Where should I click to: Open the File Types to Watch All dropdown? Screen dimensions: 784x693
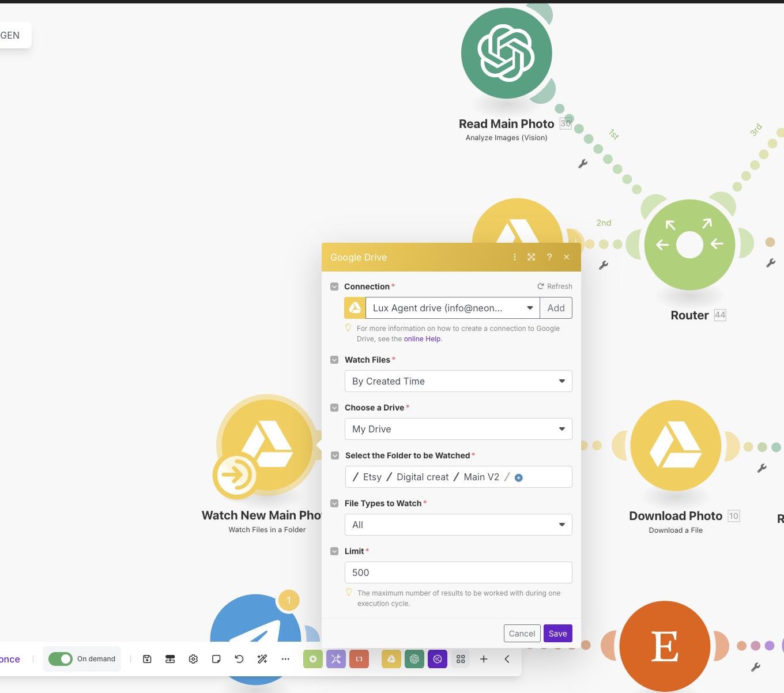coord(458,525)
